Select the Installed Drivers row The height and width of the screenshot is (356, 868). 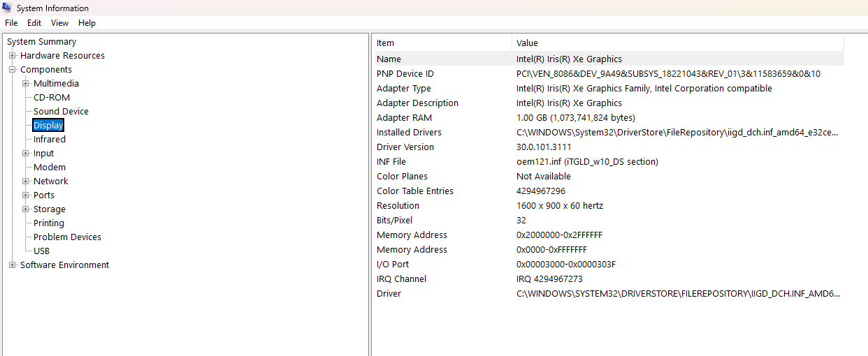click(608, 133)
